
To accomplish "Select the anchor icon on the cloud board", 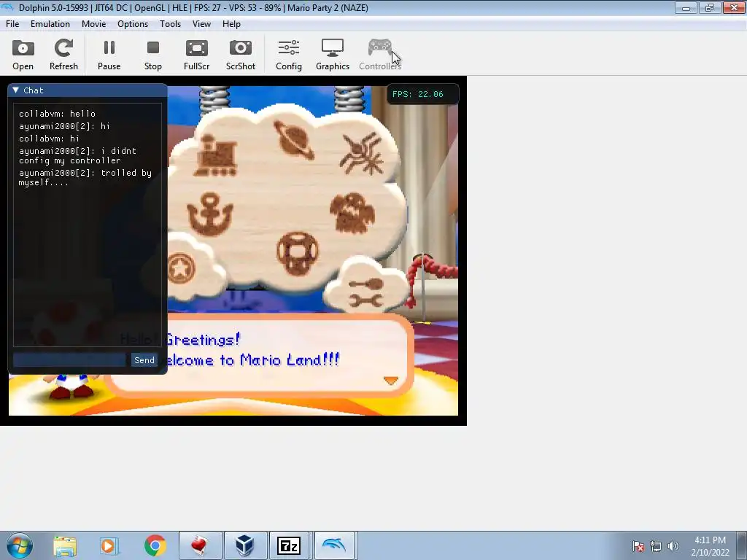I will [x=209, y=214].
